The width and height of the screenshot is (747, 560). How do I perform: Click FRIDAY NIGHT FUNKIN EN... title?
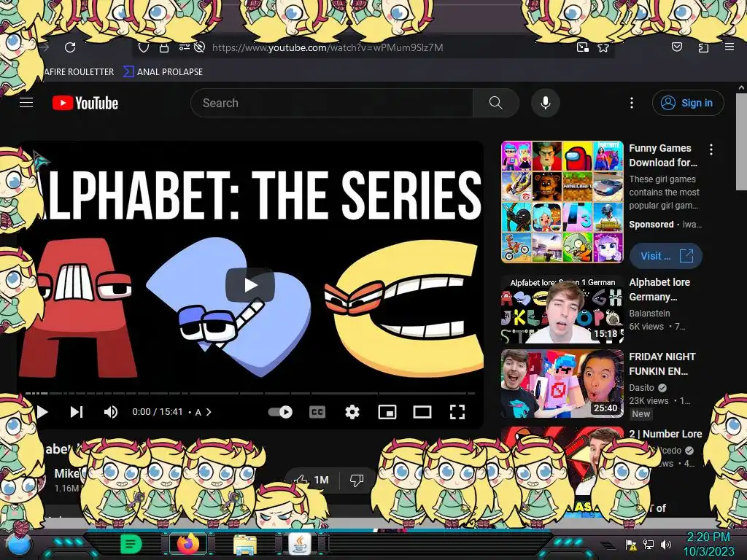pos(662,364)
